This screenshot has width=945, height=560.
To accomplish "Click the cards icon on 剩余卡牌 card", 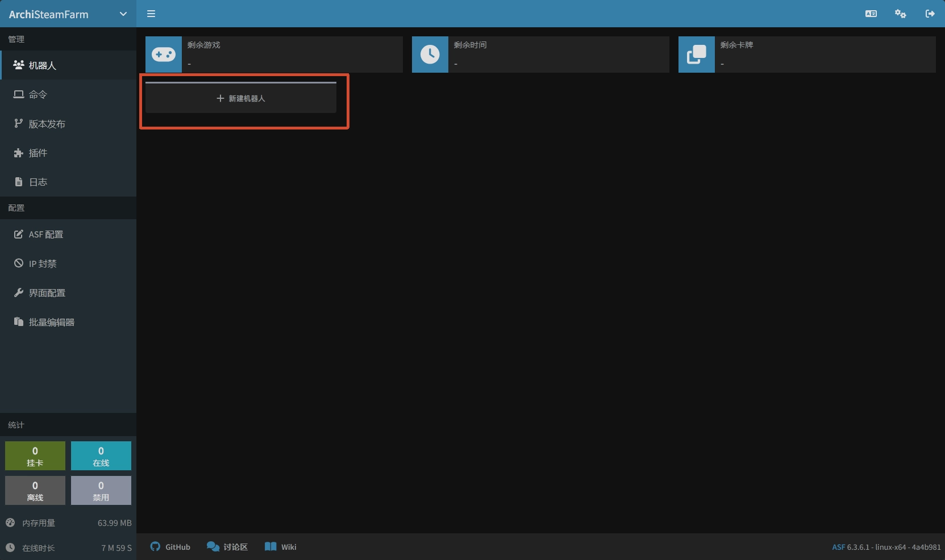I will pos(697,55).
